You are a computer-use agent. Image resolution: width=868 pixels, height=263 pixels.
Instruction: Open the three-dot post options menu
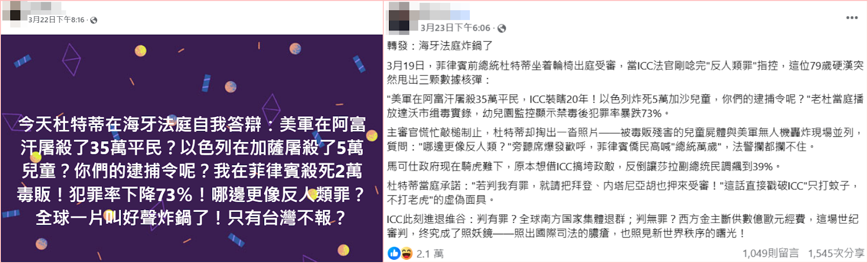(852, 17)
